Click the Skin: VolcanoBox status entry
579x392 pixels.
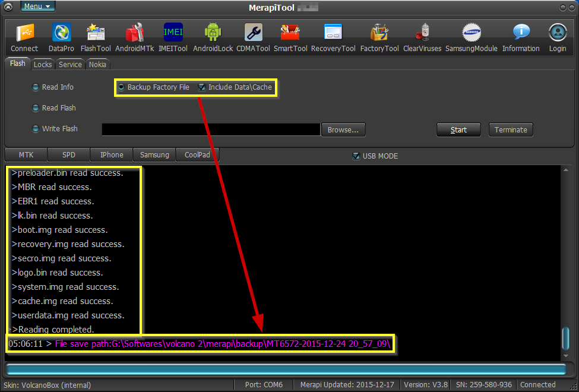click(47, 385)
